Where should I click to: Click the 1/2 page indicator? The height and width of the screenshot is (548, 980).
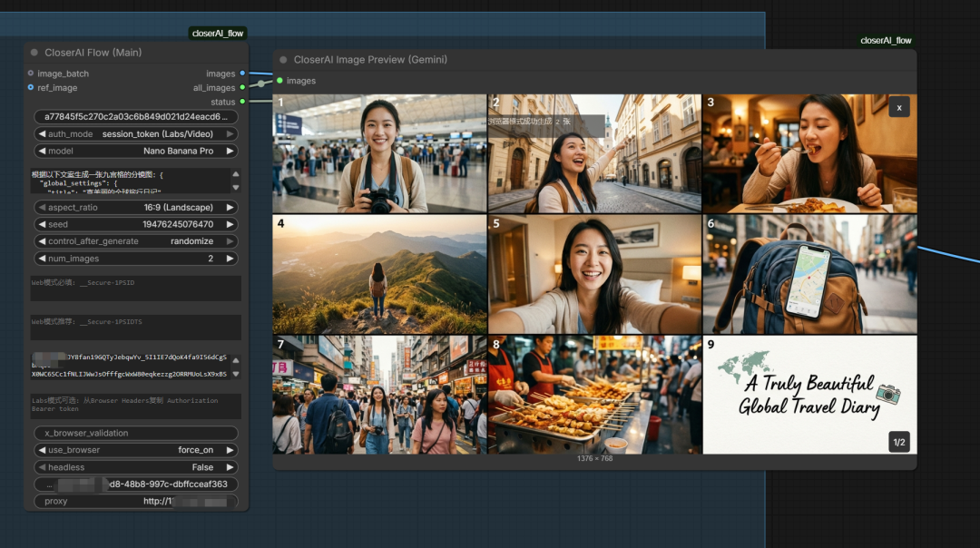898,442
